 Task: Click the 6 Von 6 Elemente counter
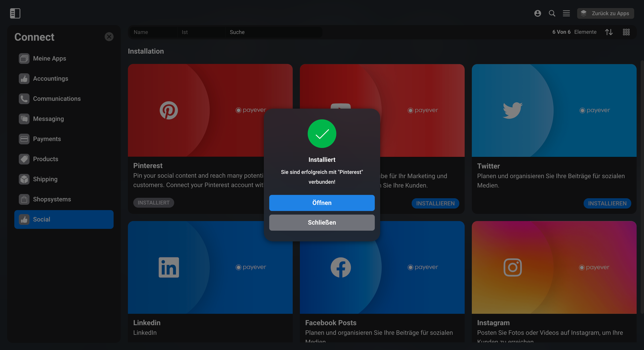click(x=574, y=32)
